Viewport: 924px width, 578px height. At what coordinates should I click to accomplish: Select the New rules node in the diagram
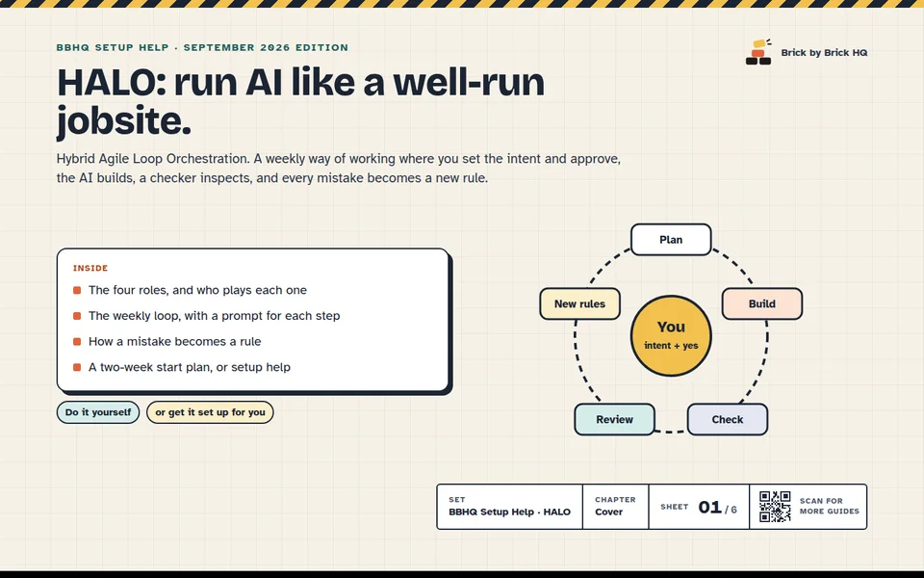579,303
